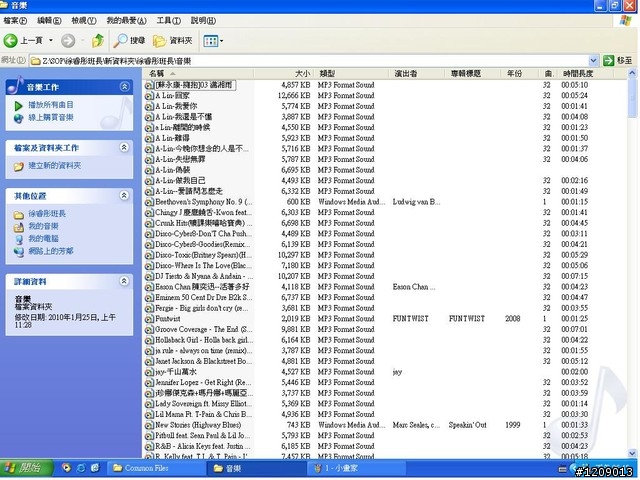Click the 線上購買音樂 link

[x=51, y=118]
